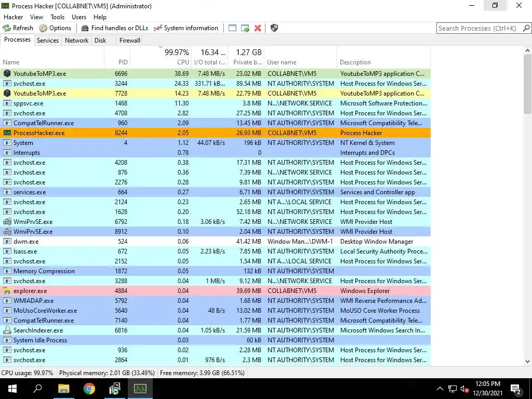The image size is (532, 399).
Task: Click YoutubeToMP3.exe icon for PID 7728
Action: [x=7, y=94]
